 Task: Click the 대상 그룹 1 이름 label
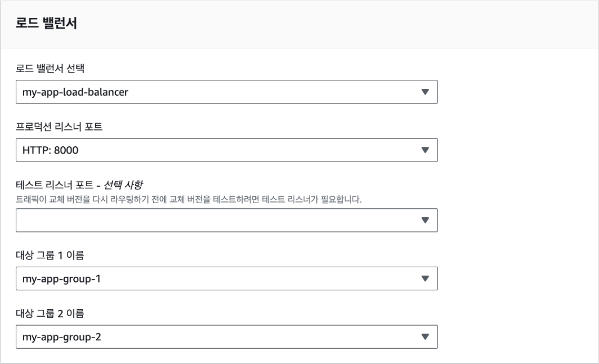click(x=50, y=255)
